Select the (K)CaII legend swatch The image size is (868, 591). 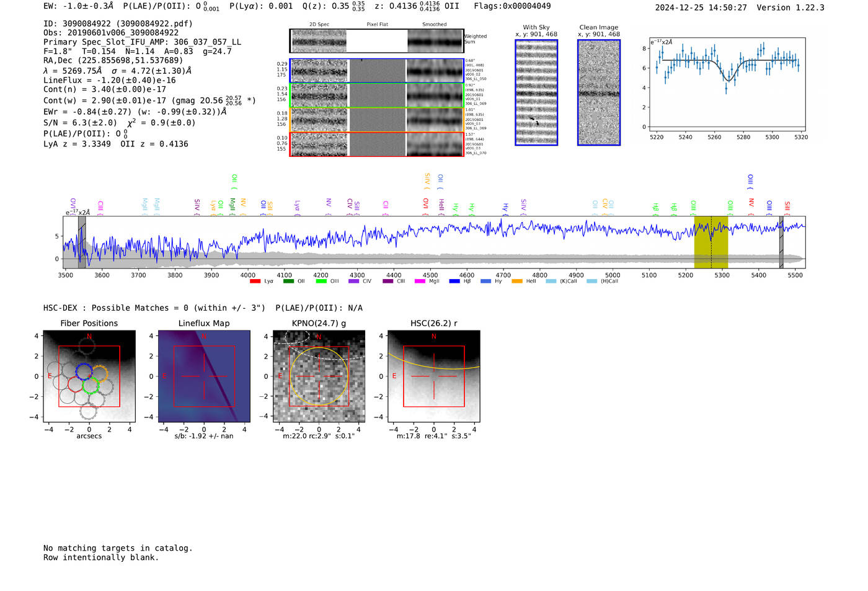[x=551, y=282]
